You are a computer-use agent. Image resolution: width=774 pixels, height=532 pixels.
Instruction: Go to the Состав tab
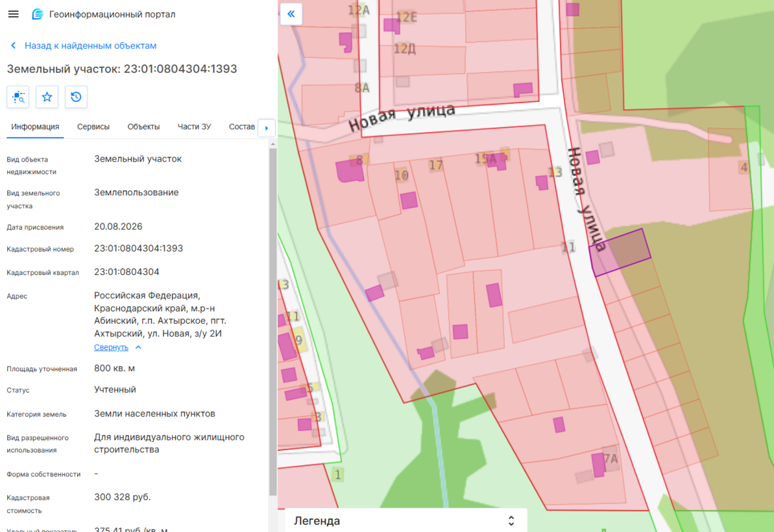pyautogui.click(x=242, y=127)
